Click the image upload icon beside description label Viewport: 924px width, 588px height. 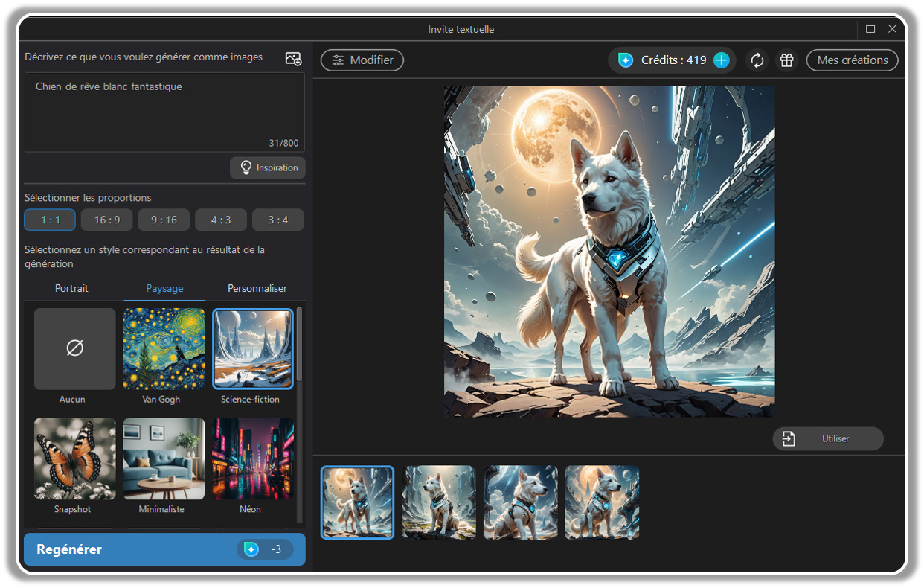click(x=293, y=59)
